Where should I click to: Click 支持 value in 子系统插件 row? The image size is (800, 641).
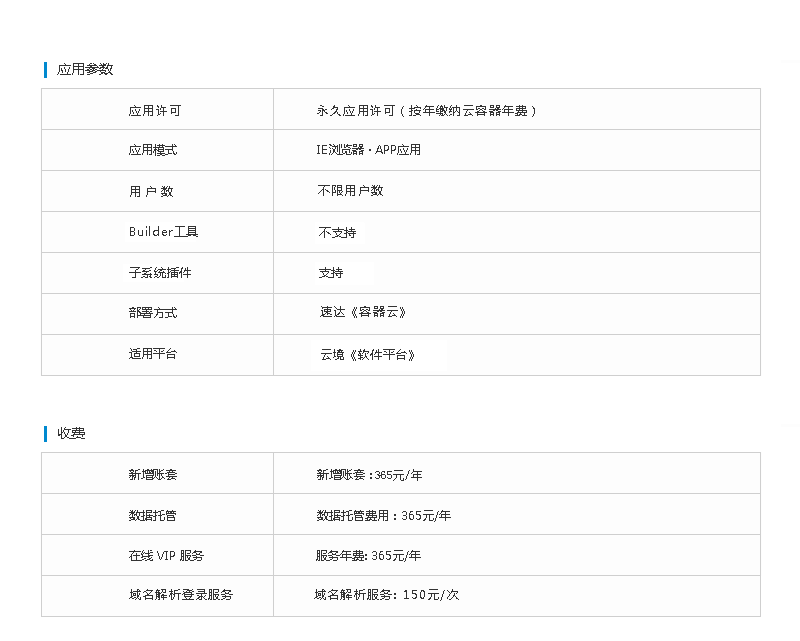click(331, 273)
